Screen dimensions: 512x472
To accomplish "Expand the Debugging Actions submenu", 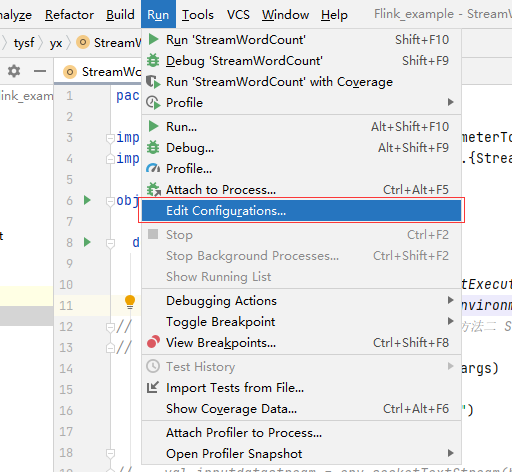I will click(301, 301).
